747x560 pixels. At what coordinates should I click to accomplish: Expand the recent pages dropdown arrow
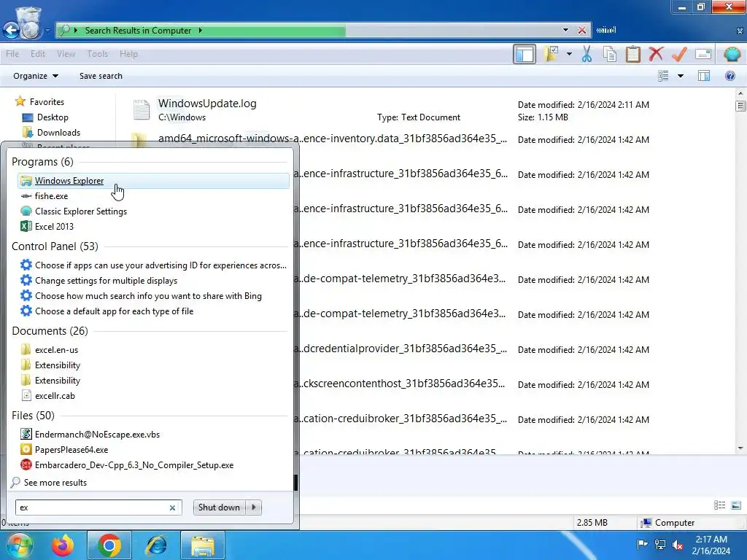47,31
